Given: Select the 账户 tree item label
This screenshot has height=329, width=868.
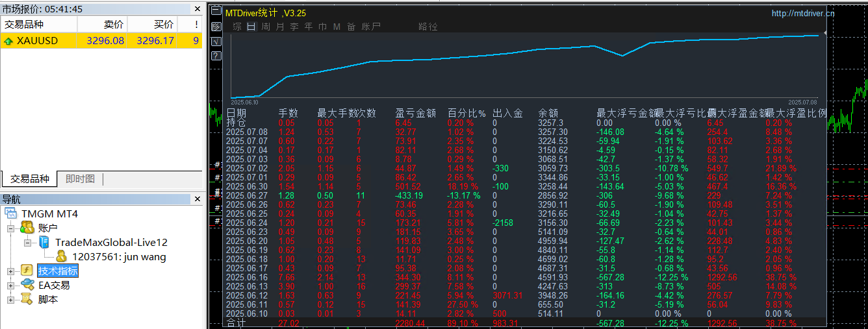Looking at the screenshot, I should click(x=48, y=228).
